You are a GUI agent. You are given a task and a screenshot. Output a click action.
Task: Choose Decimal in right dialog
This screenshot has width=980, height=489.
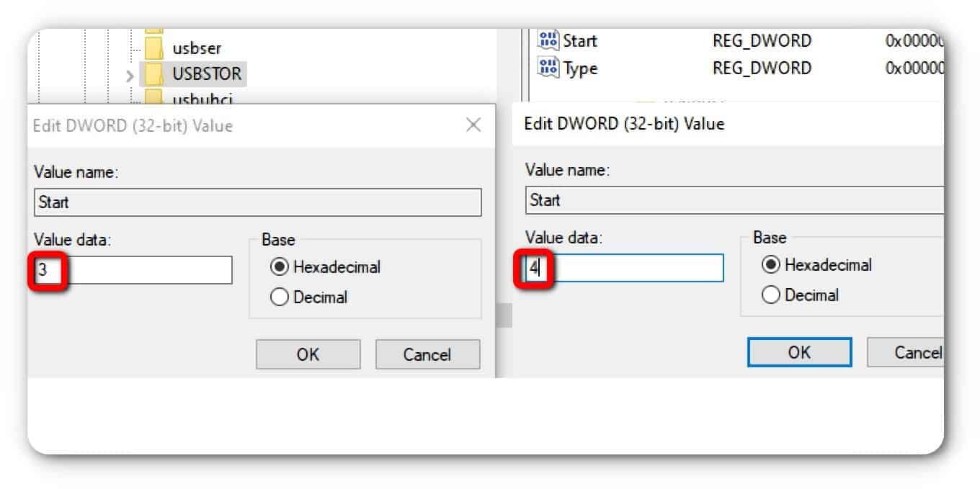pos(770,295)
